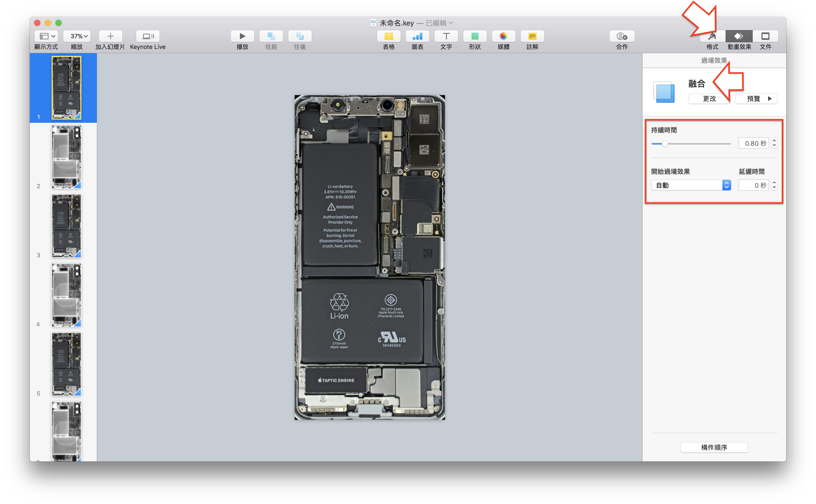This screenshot has width=816, height=504.
Task: Click the 合作 collaborate icon
Action: 622,36
